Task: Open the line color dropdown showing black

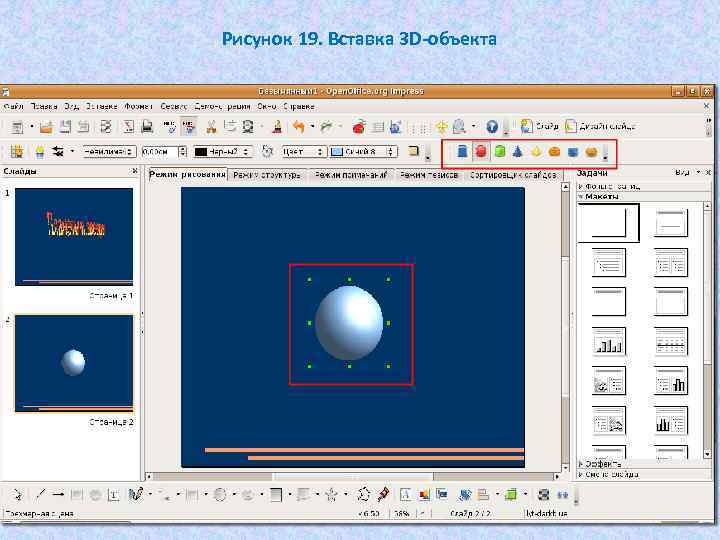Action: coord(223,152)
